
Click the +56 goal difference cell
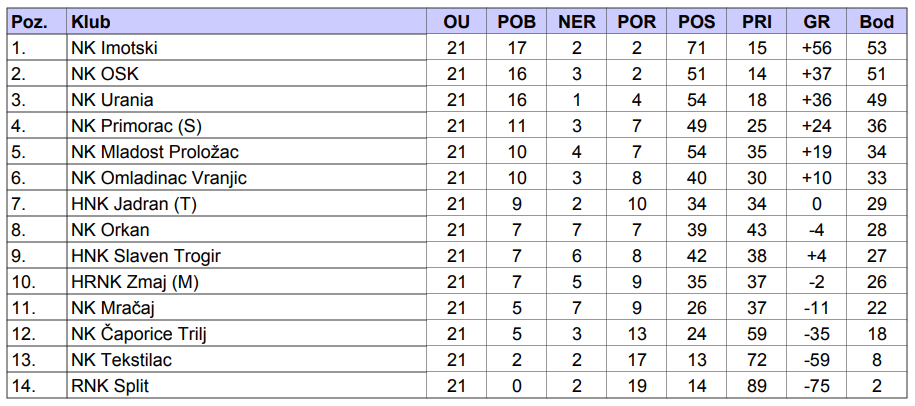coord(816,47)
